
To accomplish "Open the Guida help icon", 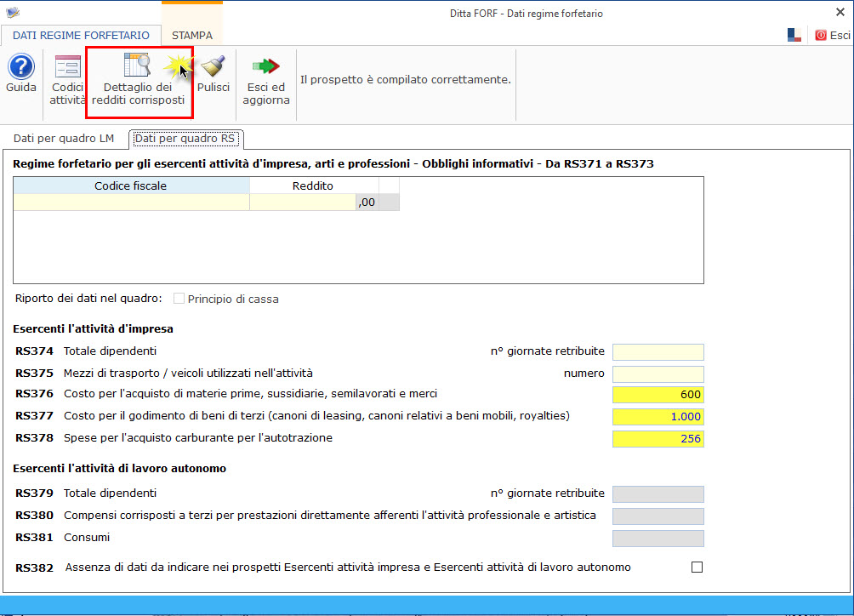I will coord(21,68).
